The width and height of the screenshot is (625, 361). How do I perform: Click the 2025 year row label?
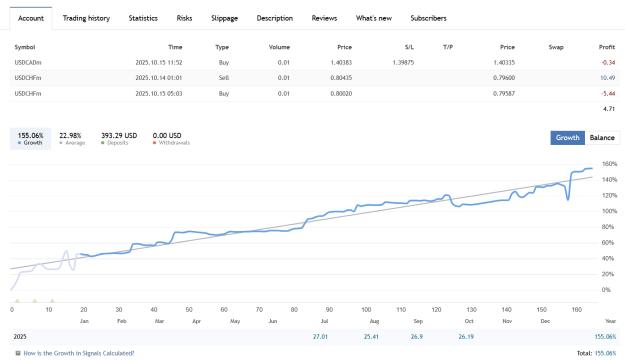tap(20, 337)
